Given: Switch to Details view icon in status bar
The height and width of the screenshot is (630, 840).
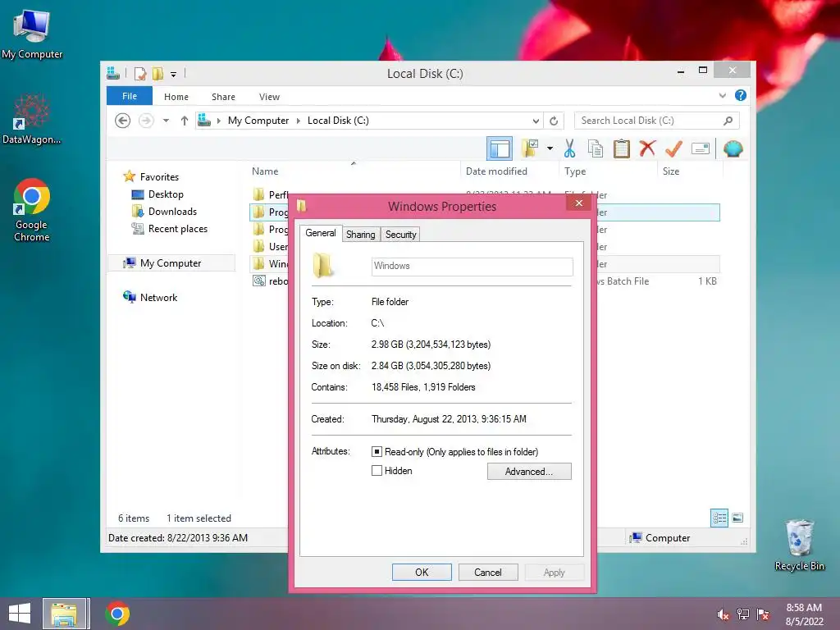Looking at the screenshot, I should [x=719, y=518].
